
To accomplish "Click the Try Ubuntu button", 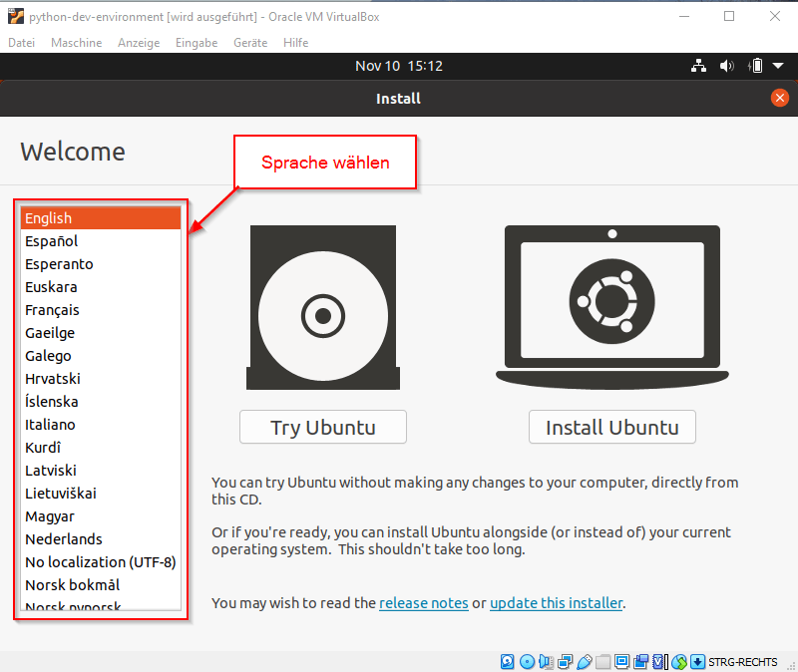I will point(322,427).
